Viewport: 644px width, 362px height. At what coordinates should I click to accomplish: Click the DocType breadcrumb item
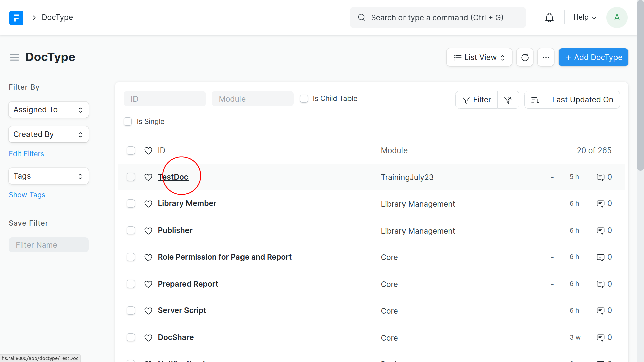57,17
